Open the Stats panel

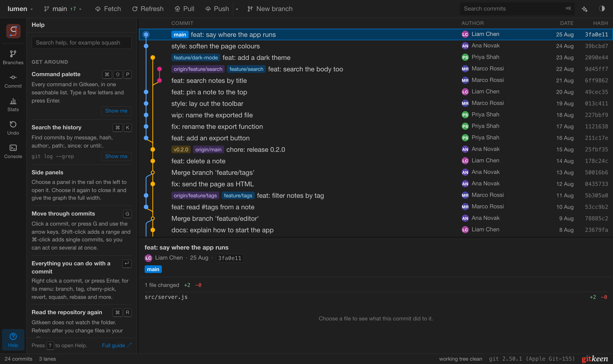pos(13,105)
